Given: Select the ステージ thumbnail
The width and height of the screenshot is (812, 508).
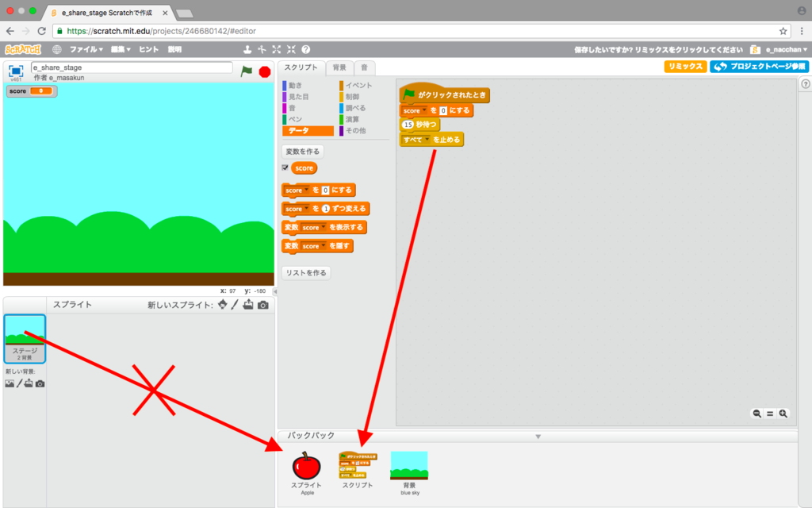Looking at the screenshot, I should coord(25,338).
